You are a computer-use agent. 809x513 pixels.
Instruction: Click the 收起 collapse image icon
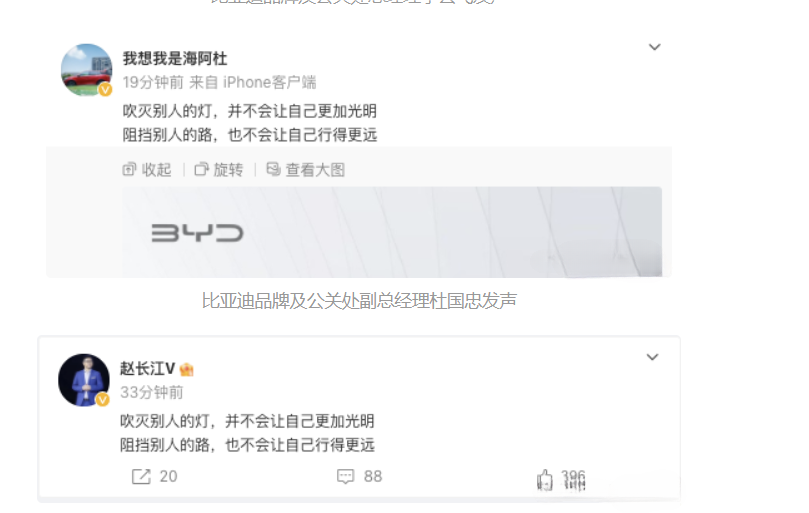pyautogui.click(x=129, y=169)
